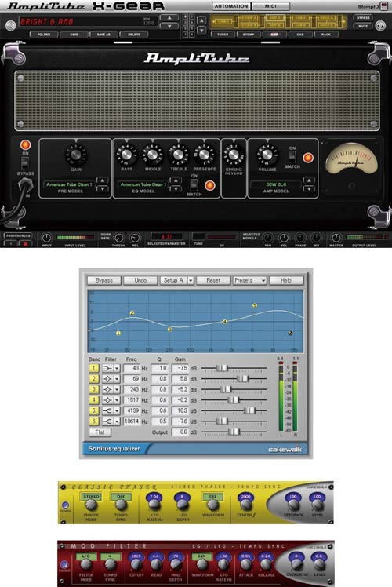
Task: Click the Flat button in equalizer
Action: [100, 432]
